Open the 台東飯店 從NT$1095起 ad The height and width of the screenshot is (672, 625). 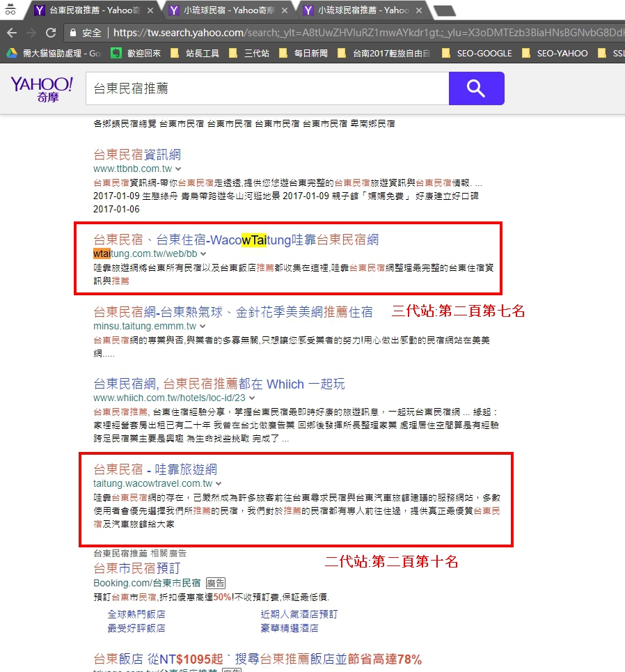pyautogui.click(x=258, y=659)
